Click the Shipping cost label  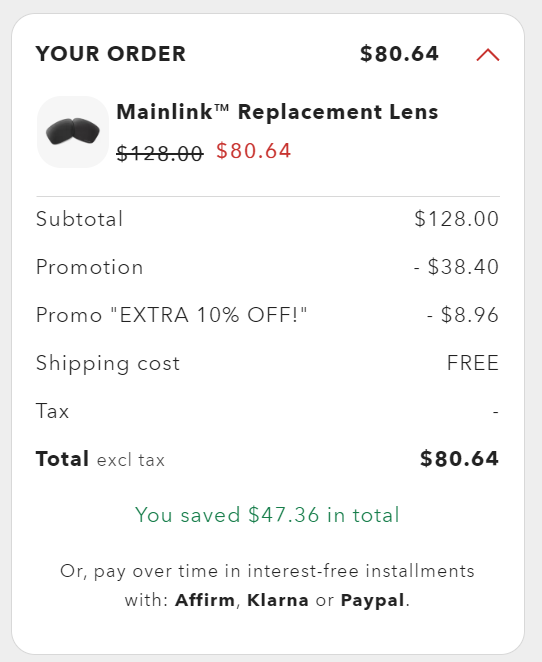point(108,364)
